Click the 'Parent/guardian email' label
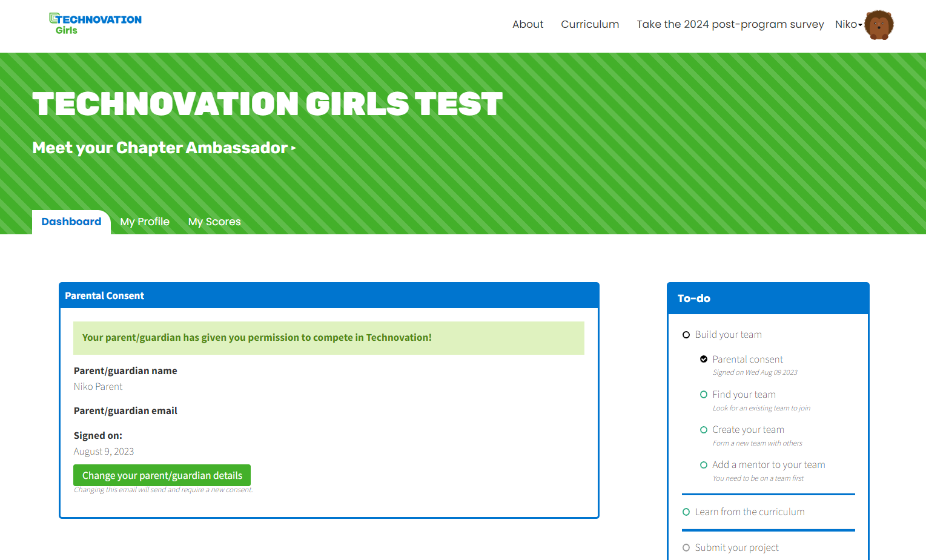926x560 pixels. (125, 410)
